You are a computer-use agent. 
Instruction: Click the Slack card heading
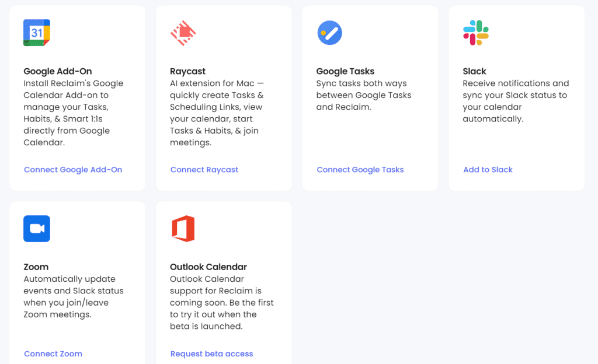[x=474, y=71]
